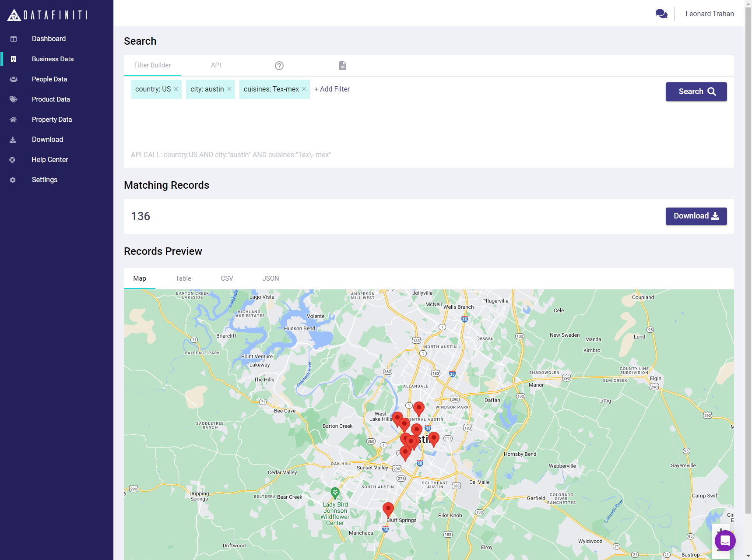Screen dimensions: 752x560
Task: Remove the cuisines: Tex-mex filter
Action: (x=304, y=89)
